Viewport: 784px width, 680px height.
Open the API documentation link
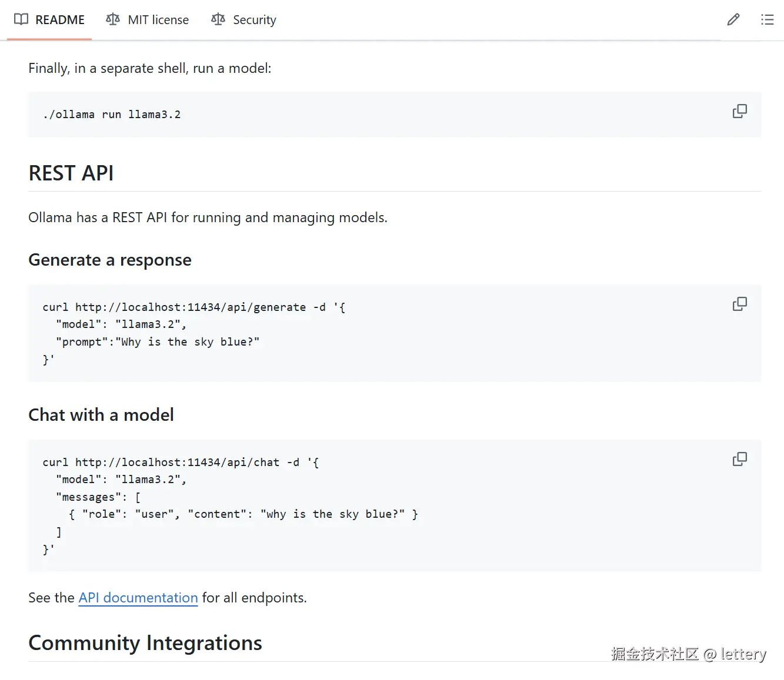point(138,598)
